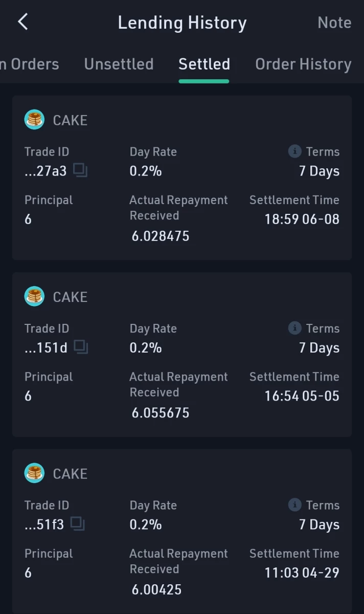364x614 pixels.
Task: Switch to the Order History tab
Action: 303,64
